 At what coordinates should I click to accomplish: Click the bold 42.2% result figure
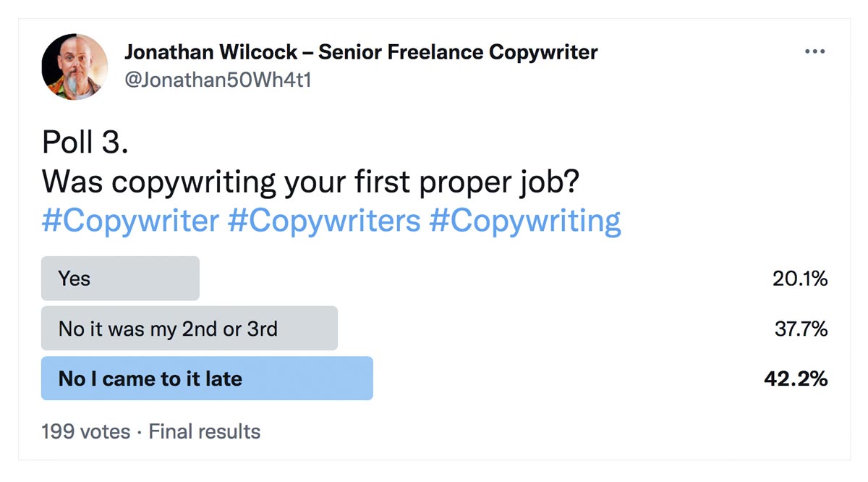pyautogui.click(x=796, y=379)
